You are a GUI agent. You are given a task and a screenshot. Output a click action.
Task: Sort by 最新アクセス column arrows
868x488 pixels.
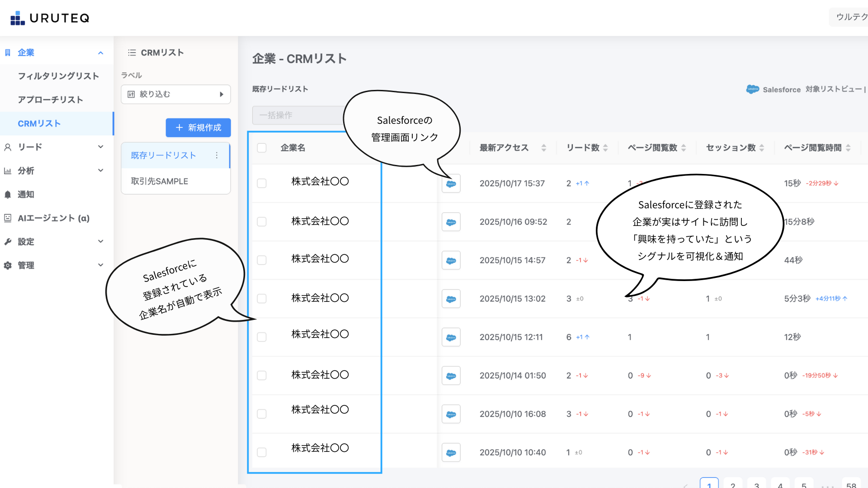pyautogui.click(x=544, y=148)
